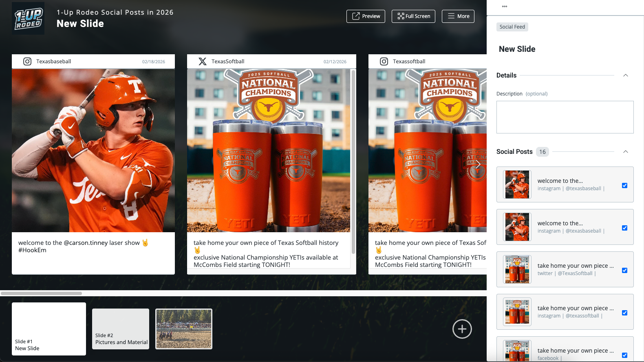
Task: Click into the Description text box
Action: [x=565, y=117]
